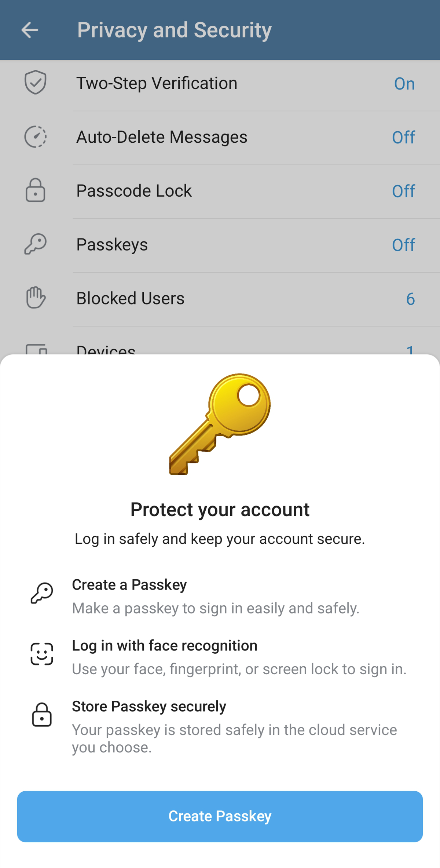The height and width of the screenshot is (868, 440).
Task: Click the Passkeys key icon in list
Action: [36, 244]
